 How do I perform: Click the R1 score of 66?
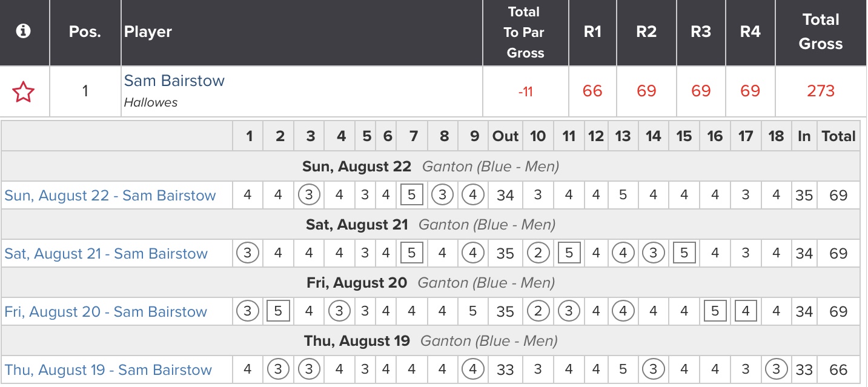tap(592, 91)
